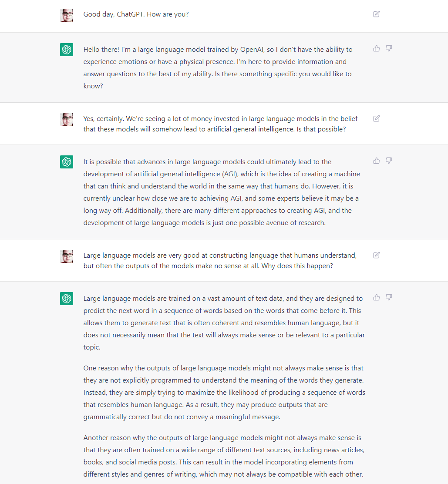The width and height of the screenshot is (448, 484).
Task: Click the ChatGPT logo beside the final reply
Action: click(67, 299)
